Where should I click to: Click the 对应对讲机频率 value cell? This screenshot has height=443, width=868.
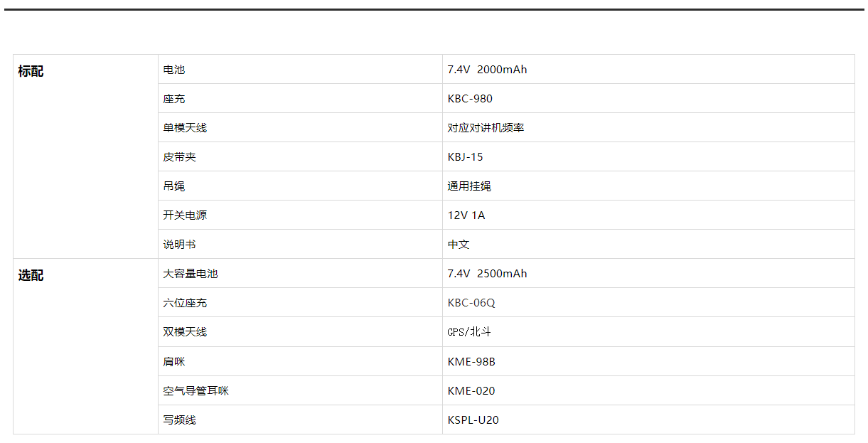(486, 128)
